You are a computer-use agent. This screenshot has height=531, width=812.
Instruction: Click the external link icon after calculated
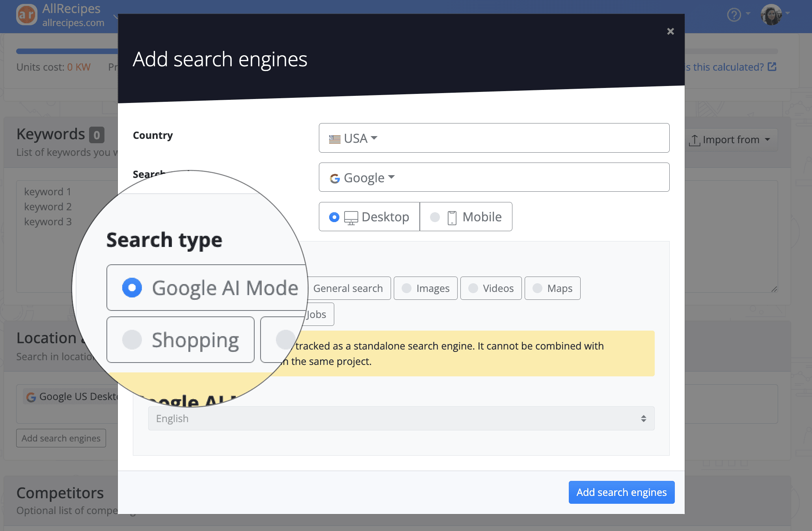tap(772, 67)
